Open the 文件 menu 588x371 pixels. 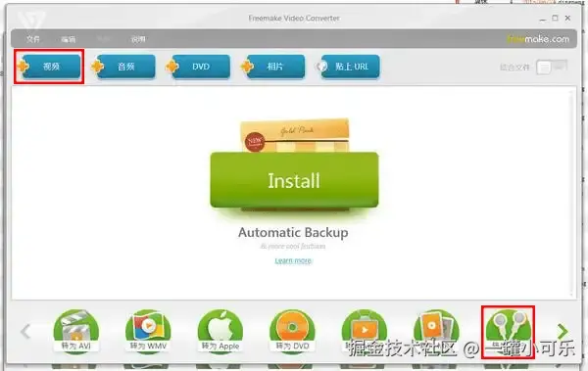pyautogui.click(x=33, y=39)
